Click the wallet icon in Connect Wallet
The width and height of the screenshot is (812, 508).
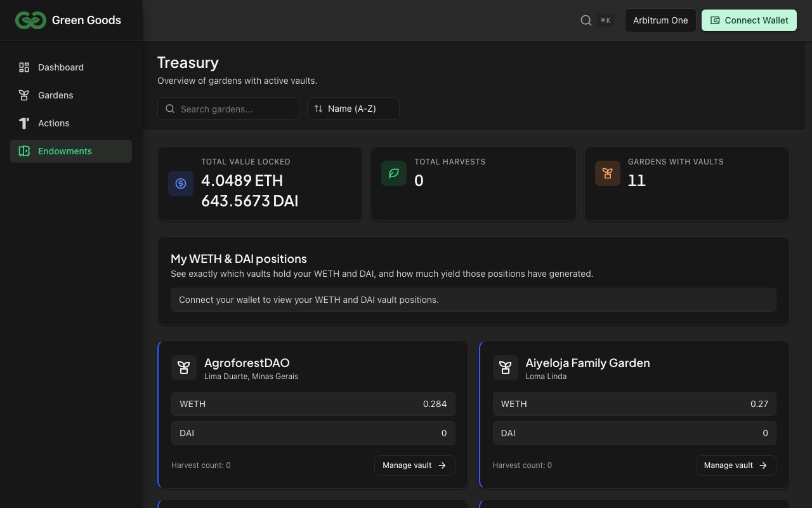point(715,20)
